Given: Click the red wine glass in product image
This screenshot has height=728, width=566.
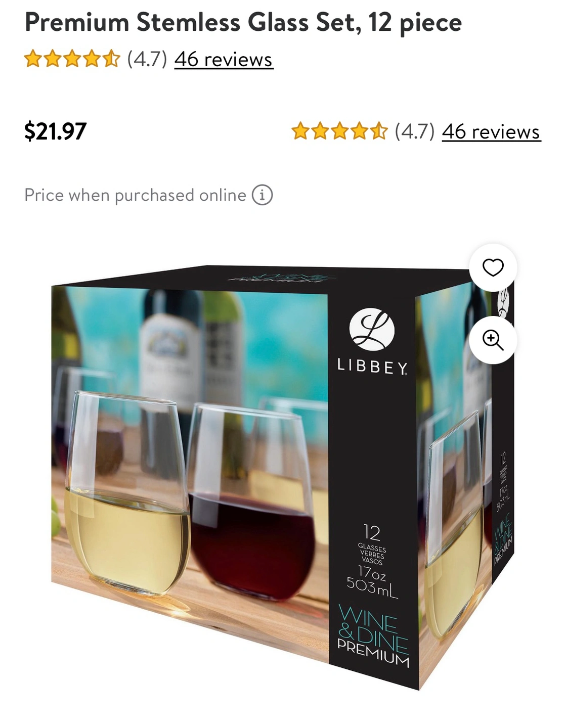Looking at the screenshot, I should pyautogui.click(x=251, y=500).
